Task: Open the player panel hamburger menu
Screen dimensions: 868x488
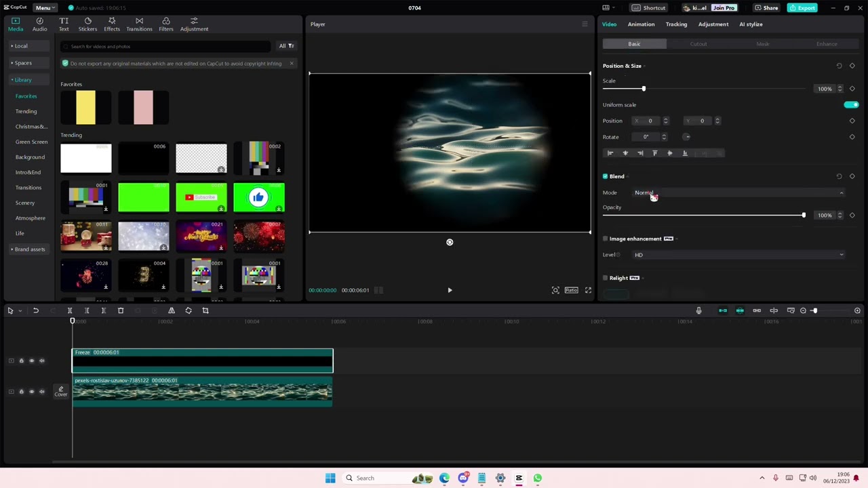Action: point(585,24)
